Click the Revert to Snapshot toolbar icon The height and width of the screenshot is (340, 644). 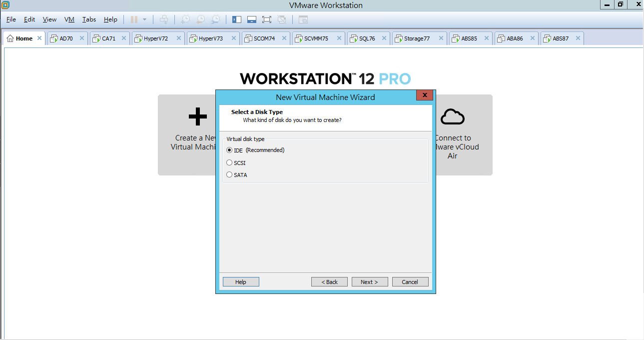coord(200,19)
